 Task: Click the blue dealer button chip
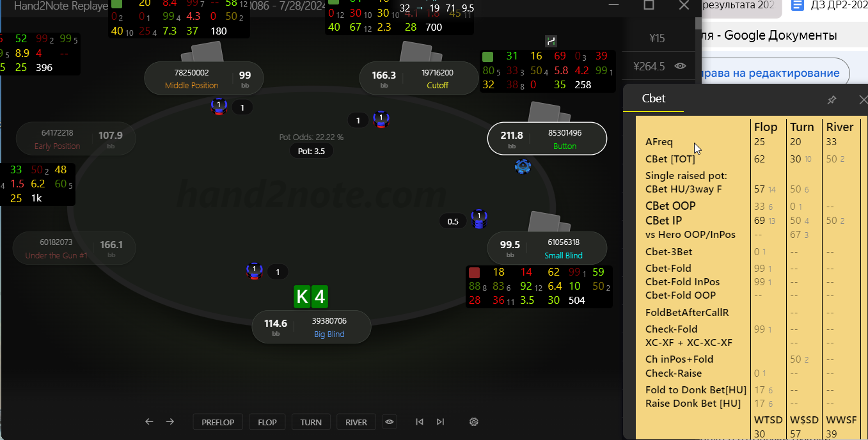click(523, 167)
